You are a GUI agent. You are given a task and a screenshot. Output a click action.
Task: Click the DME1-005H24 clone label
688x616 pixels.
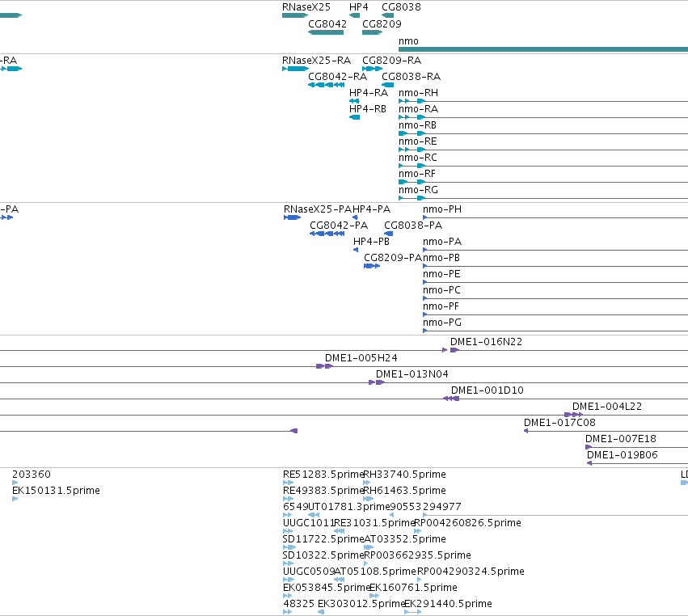click(361, 358)
